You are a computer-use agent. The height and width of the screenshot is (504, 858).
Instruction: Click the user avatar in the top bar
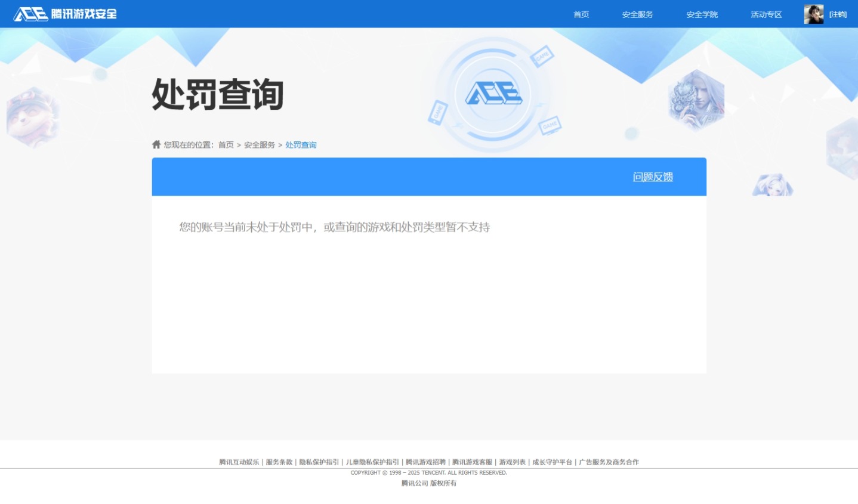(x=813, y=14)
